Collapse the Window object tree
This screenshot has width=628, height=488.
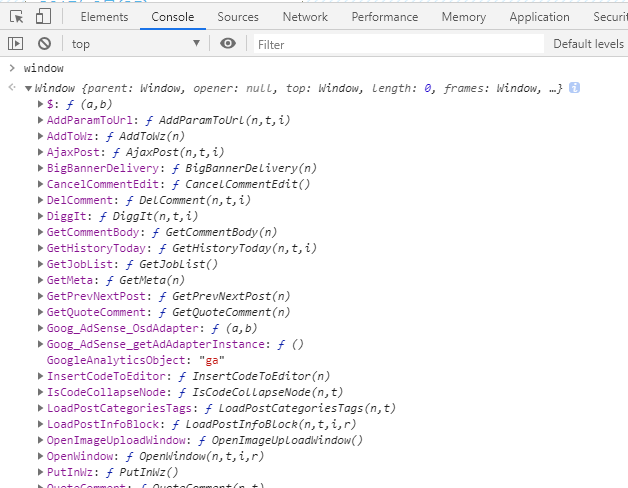tap(28, 88)
